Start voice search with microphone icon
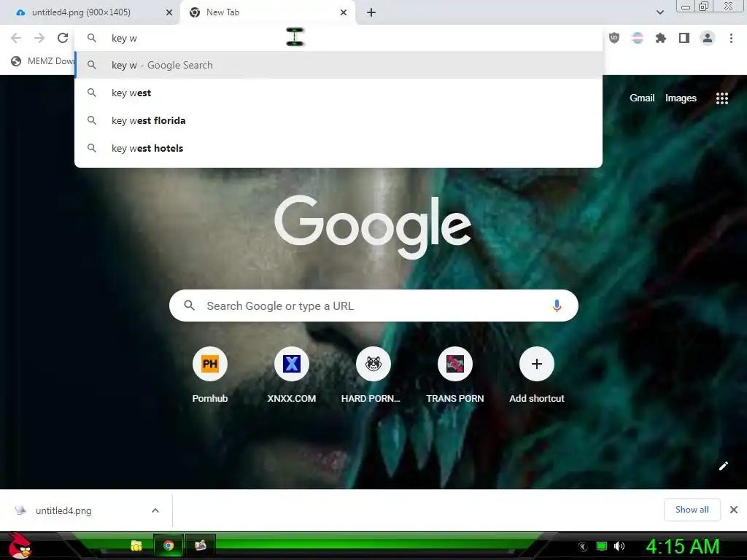Screen dimensions: 747x560 point(557,306)
